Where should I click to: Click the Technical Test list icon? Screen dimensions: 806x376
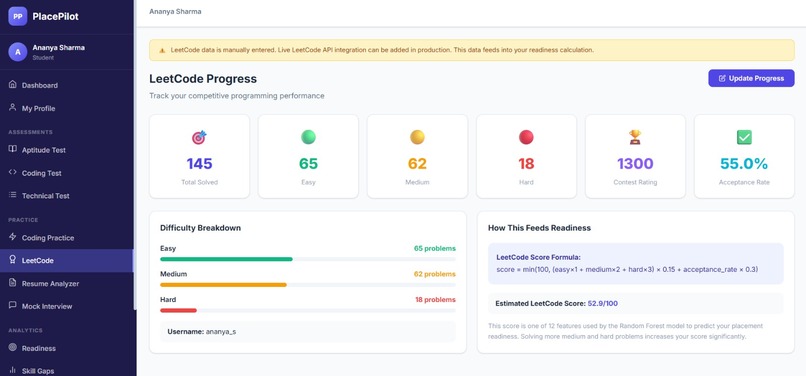[x=13, y=195]
